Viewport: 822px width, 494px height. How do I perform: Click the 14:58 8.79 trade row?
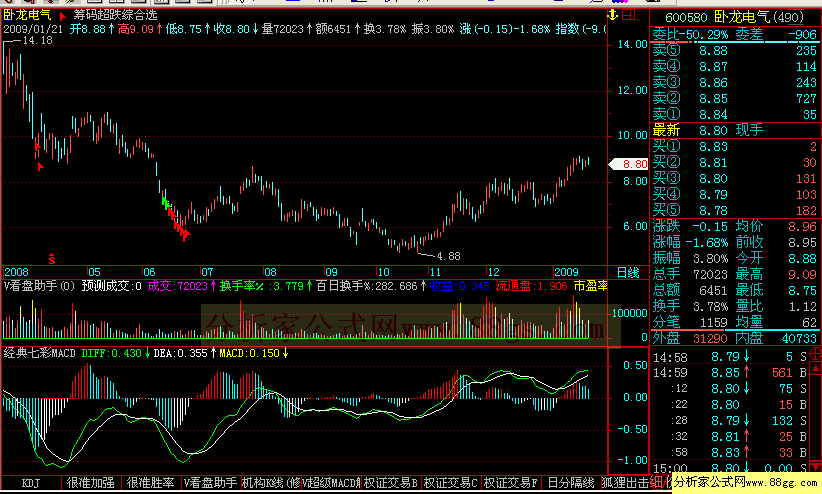(x=730, y=357)
